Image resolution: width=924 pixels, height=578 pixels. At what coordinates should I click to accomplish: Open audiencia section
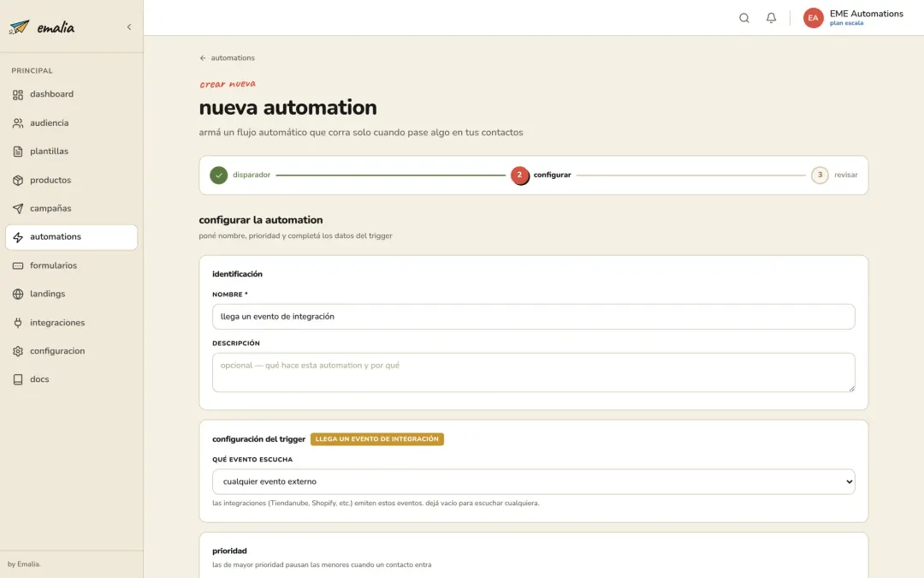coord(71,122)
